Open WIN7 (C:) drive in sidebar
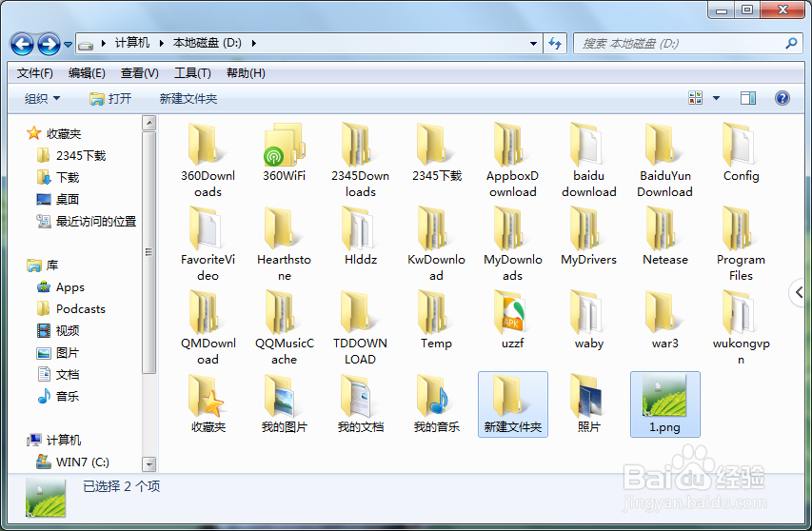 point(72,462)
